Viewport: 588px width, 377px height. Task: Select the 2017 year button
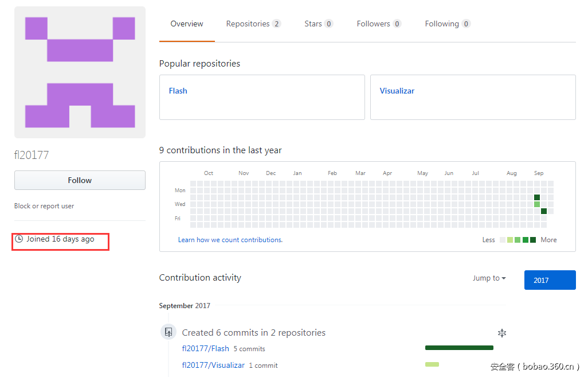(550, 280)
